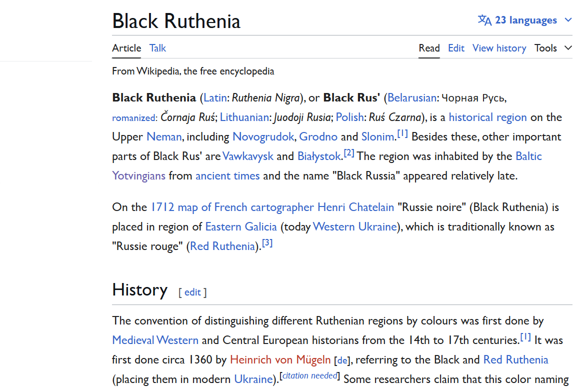
Task: Open Red Ruthenia link in intro paragraph
Action: coord(222,246)
